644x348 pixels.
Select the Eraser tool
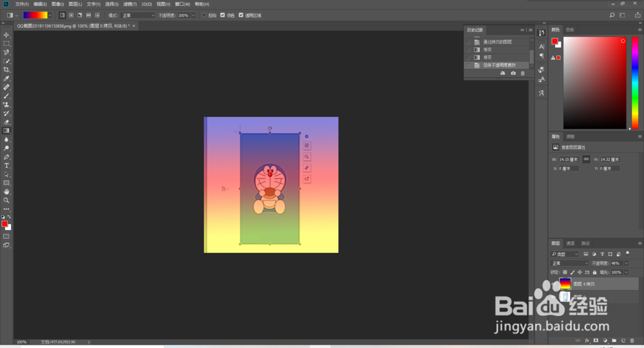pyautogui.click(x=6, y=122)
